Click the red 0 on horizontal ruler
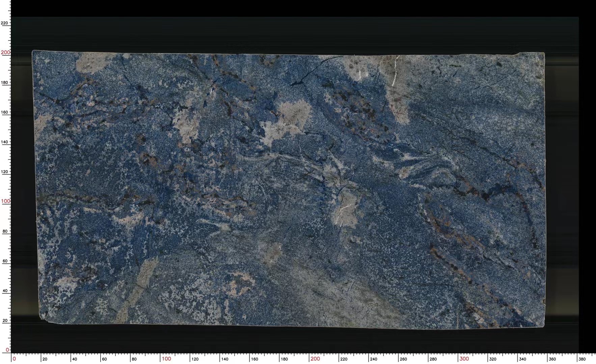This screenshot has height=364, width=596. coord(14,359)
